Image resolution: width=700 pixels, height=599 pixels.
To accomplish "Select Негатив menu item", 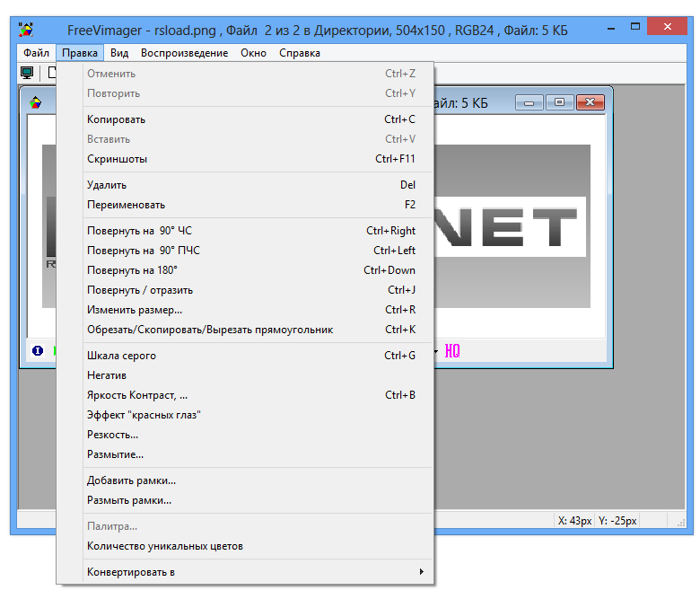I will click(x=245, y=375).
